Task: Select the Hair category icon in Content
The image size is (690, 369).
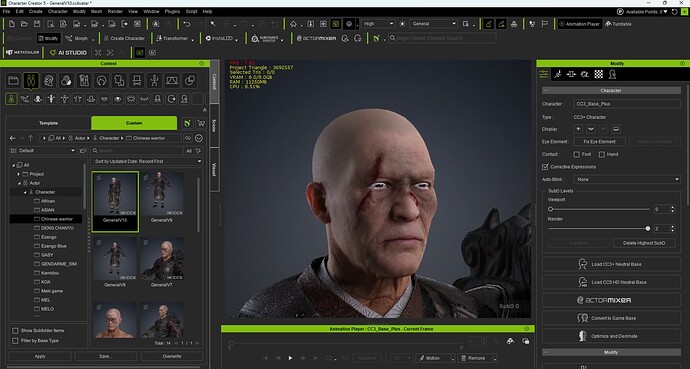Action: [102, 80]
